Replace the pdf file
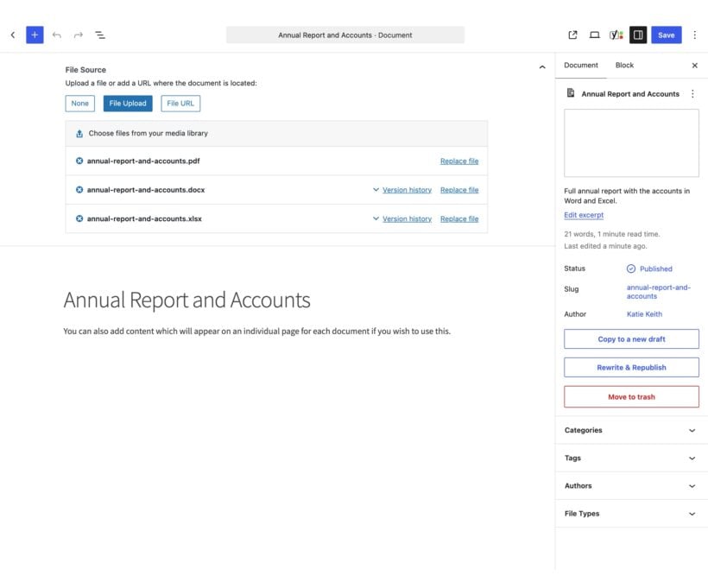Viewport: 708px width, 588px height. coord(459,161)
